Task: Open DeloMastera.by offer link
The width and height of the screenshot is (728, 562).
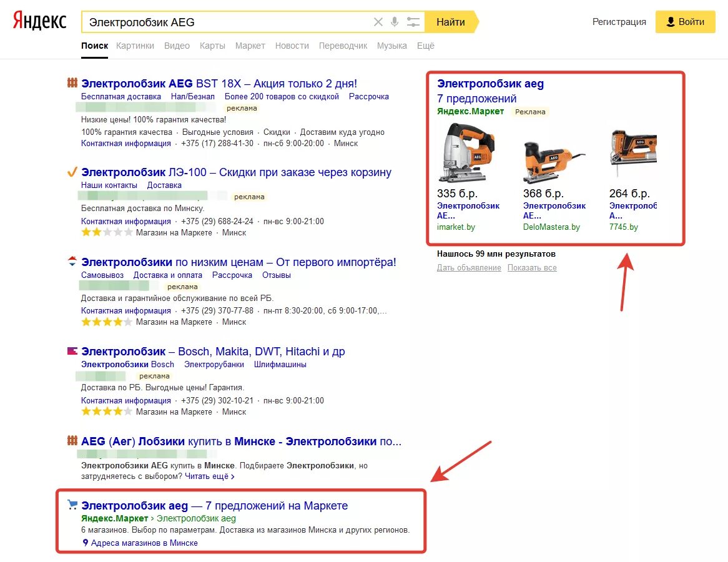Action: (551, 227)
